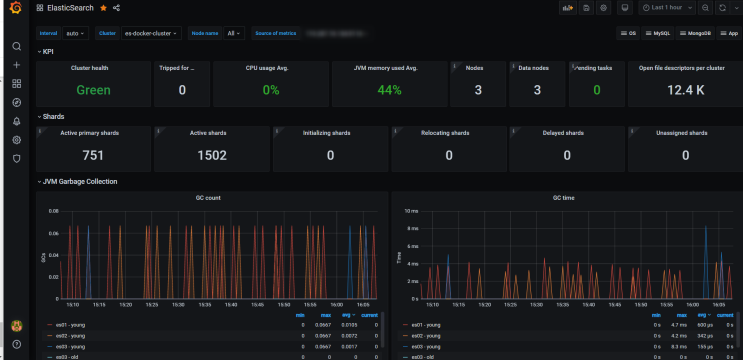Click info icon on Active shards panel

[158, 130]
